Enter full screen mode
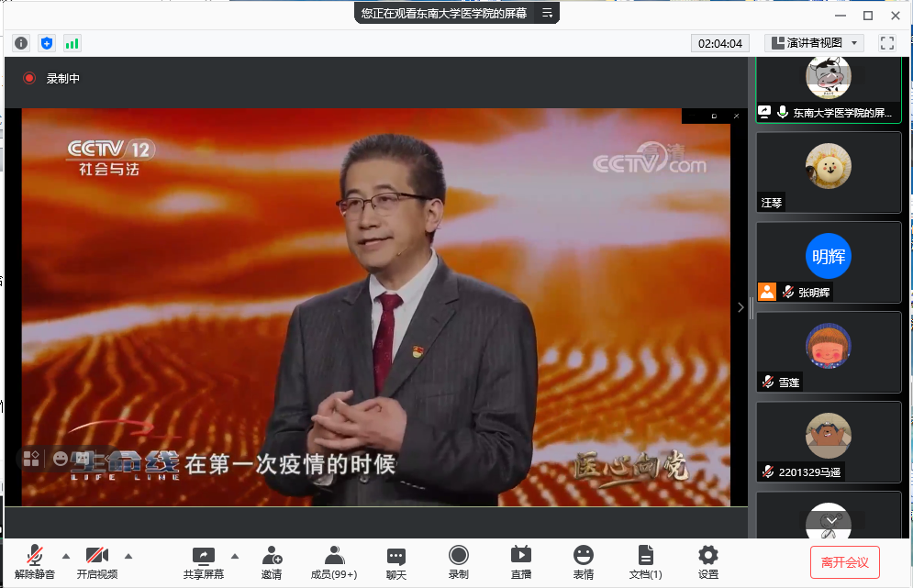This screenshot has width=913, height=588. click(x=886, y=43)
